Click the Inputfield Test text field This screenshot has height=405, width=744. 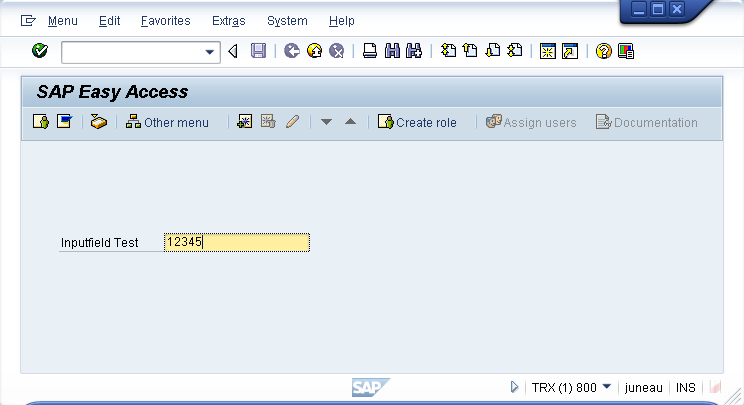[237, 242]
